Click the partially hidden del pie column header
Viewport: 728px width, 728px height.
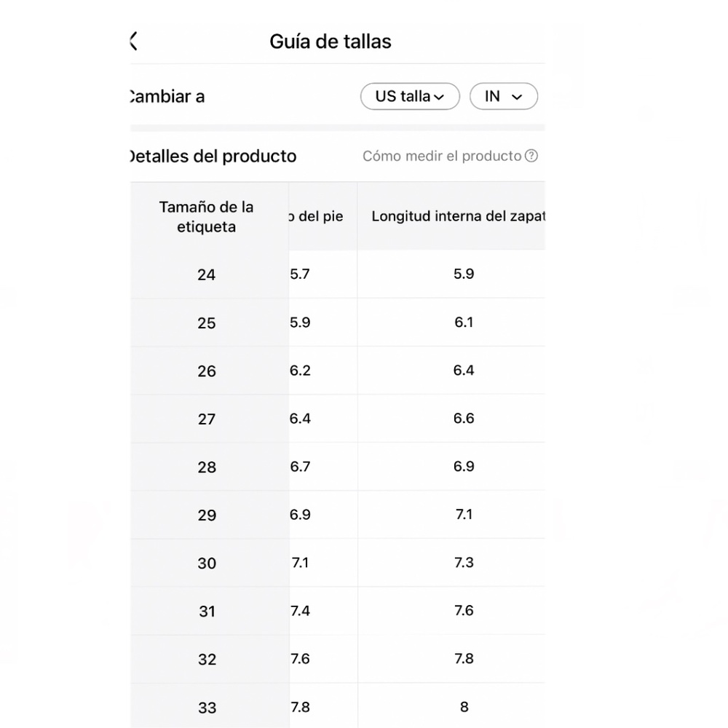pyautogui.click(x=316, y=216)
